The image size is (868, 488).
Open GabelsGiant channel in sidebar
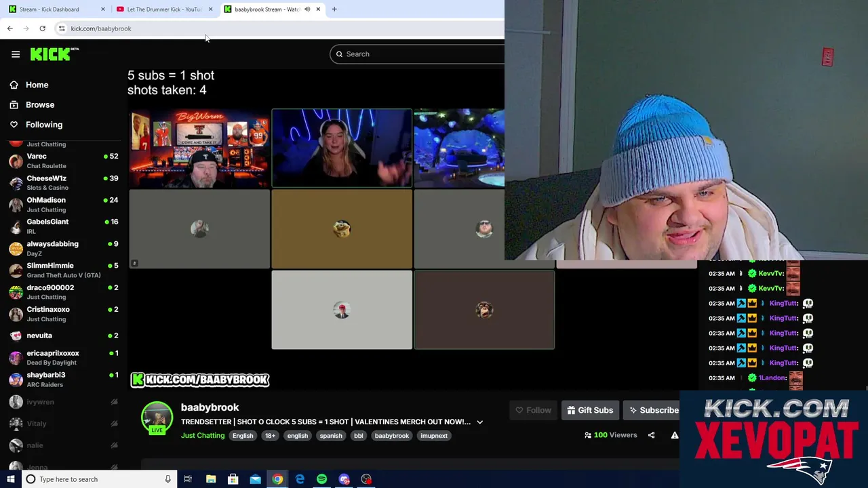(x=64, y=226)
